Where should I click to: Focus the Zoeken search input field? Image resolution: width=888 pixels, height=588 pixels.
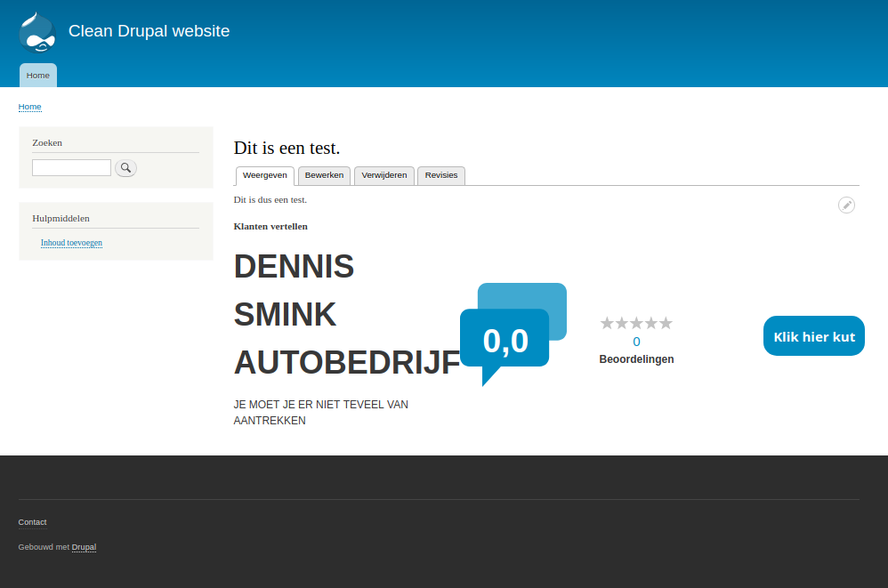71,167
